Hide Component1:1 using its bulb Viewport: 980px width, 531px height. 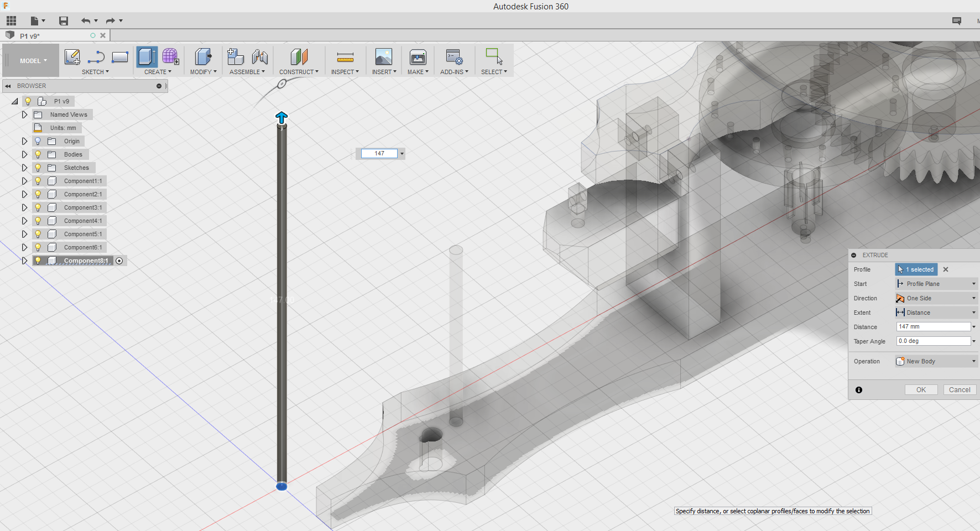pos(38,181)
